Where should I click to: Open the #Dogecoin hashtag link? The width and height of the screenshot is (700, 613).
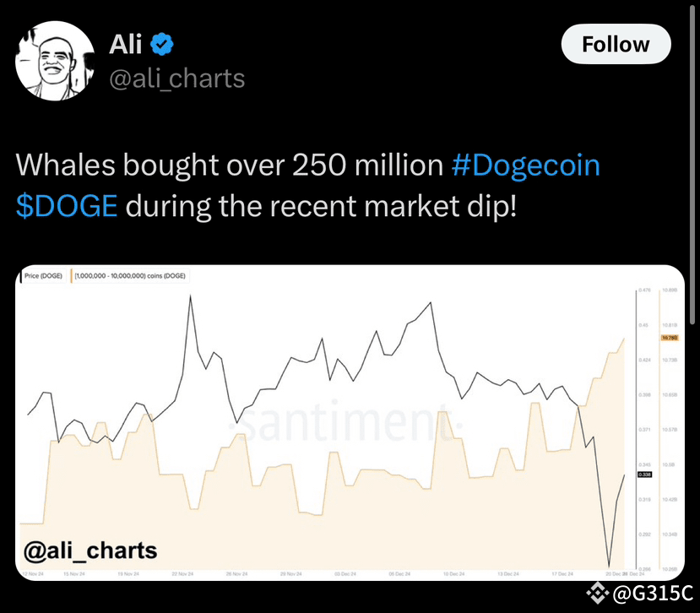click(525, 165)
